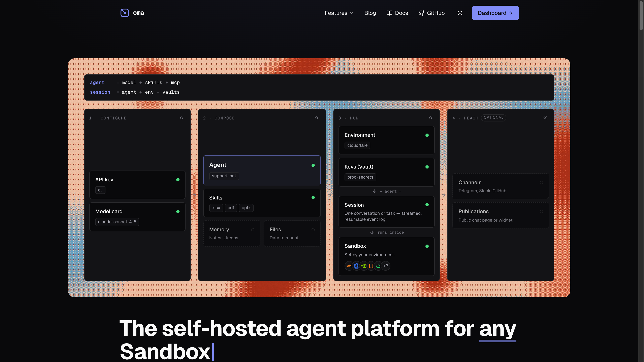Viewport: 644px width, 362px height.
Task: Enable the Files card's empty circle
Action: (x=313, y=230)
